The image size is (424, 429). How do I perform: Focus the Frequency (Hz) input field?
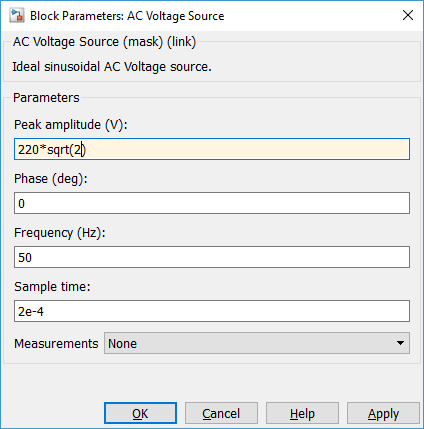point(212,257)
